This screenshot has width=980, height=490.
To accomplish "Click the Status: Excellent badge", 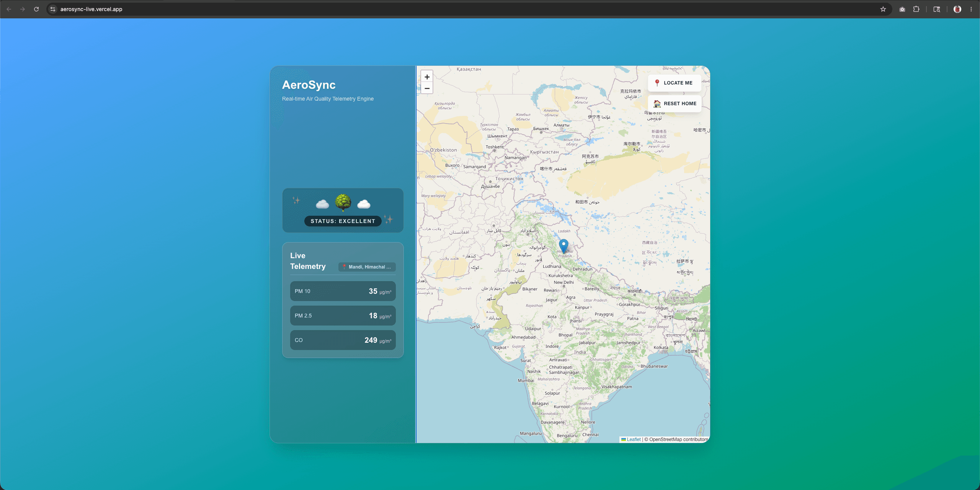I will [343, 221].
